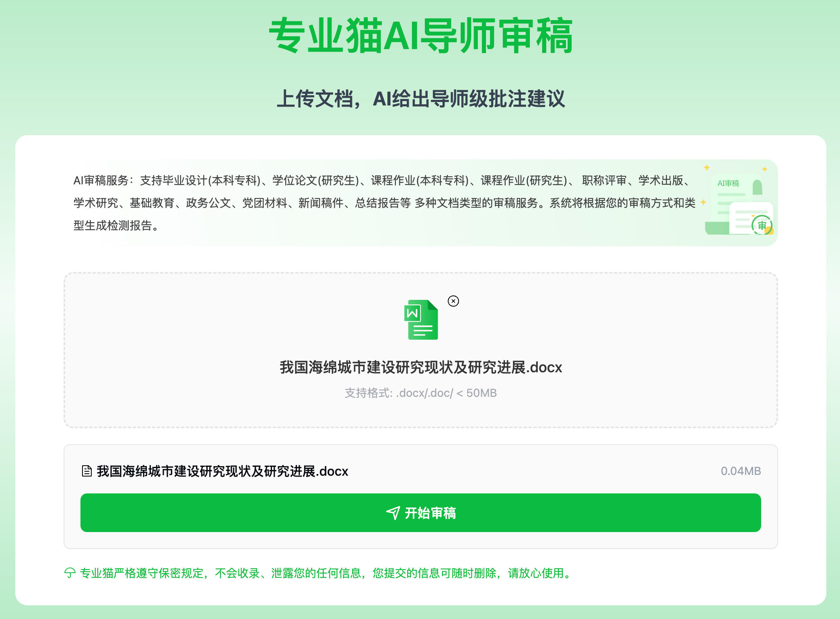Click the file name in the dashed upload area
Viewport: 840px width, 619px height.
point(420,367)
